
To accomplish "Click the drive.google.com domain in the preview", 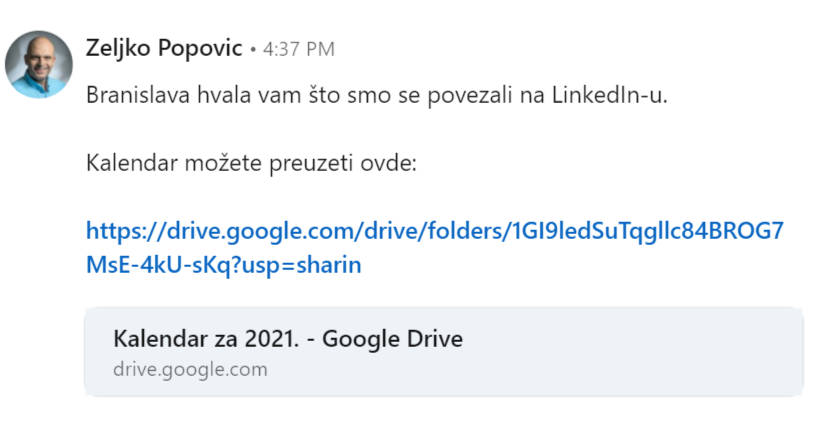I will point(190,370).
